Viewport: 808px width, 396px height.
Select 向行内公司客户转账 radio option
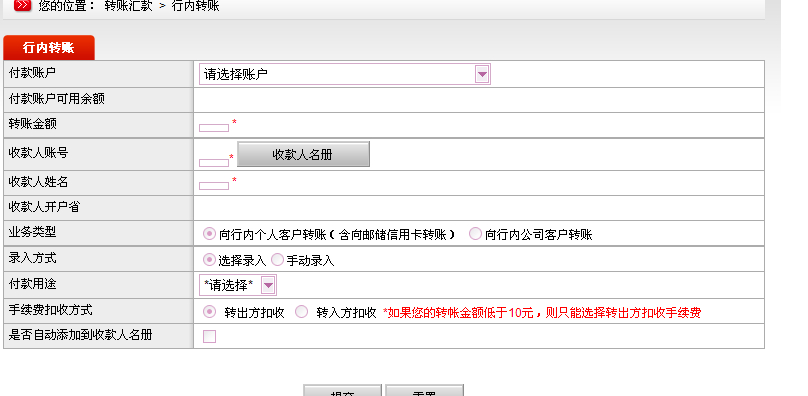[475, 234]
